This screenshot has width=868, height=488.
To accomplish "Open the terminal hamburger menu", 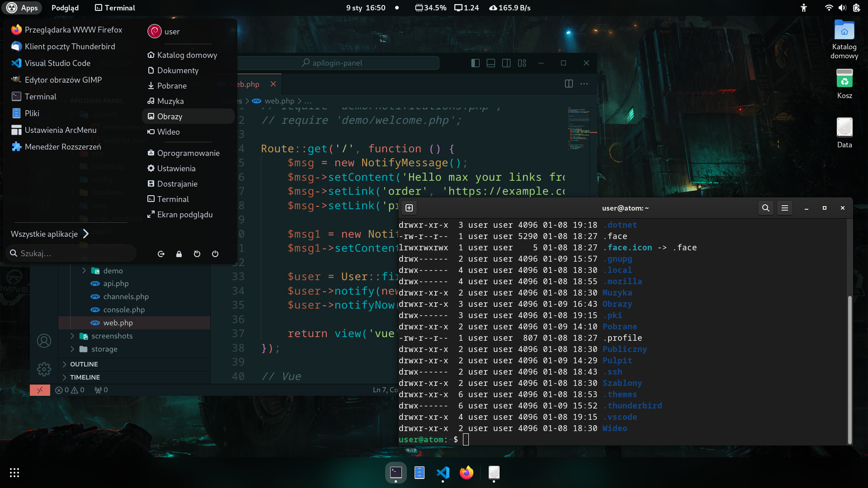I will coord(785,208).
